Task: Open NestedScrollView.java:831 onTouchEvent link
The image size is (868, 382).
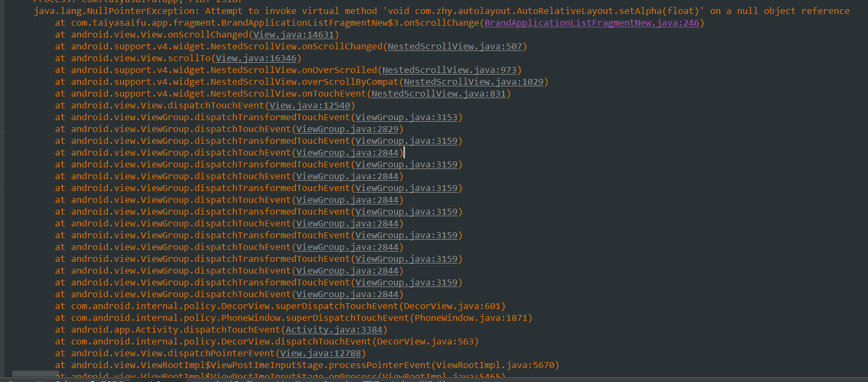Action: 439,94
